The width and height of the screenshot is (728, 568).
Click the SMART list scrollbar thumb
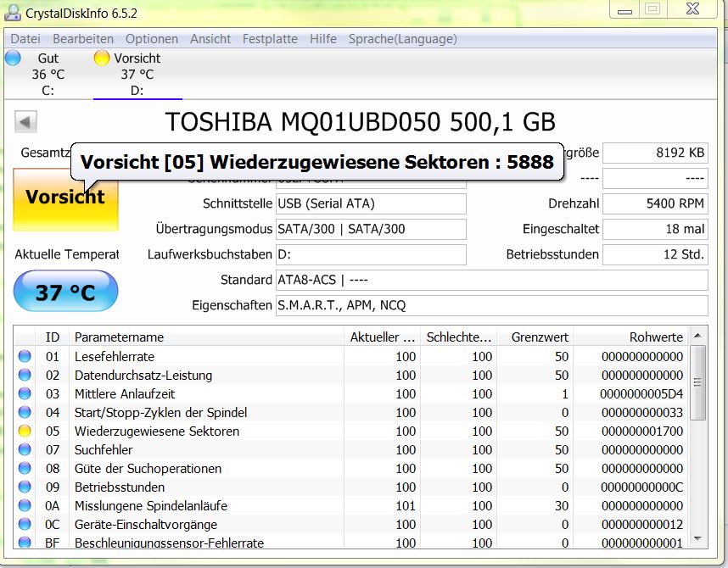tap(697, 382)
